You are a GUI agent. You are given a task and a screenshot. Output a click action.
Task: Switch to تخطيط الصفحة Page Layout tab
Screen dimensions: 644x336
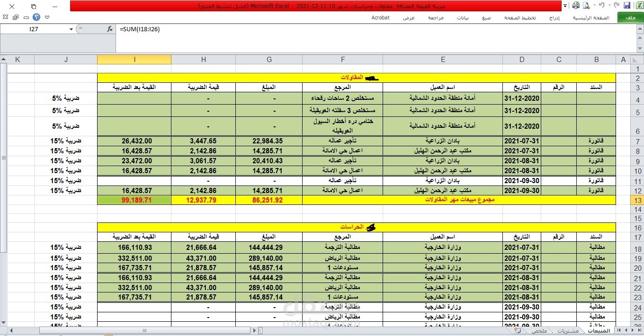520,18
